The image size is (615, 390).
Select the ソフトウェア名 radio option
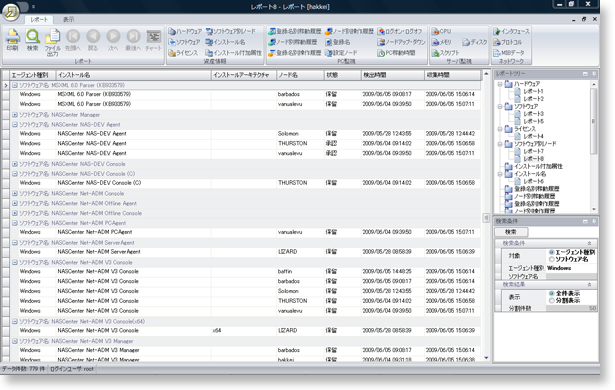tap(551, 259)
